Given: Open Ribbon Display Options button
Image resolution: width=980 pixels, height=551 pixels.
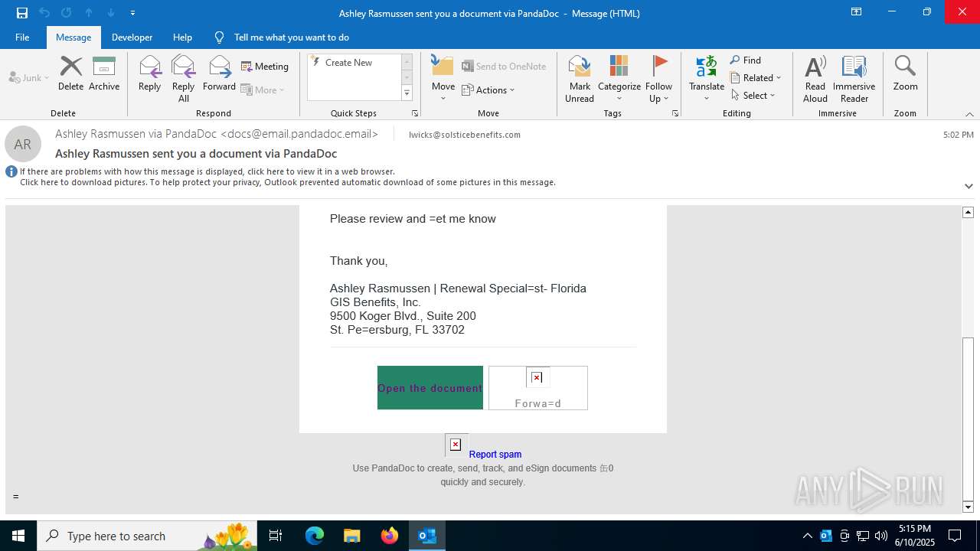Looking at the screenshot, I should (857, 12).
